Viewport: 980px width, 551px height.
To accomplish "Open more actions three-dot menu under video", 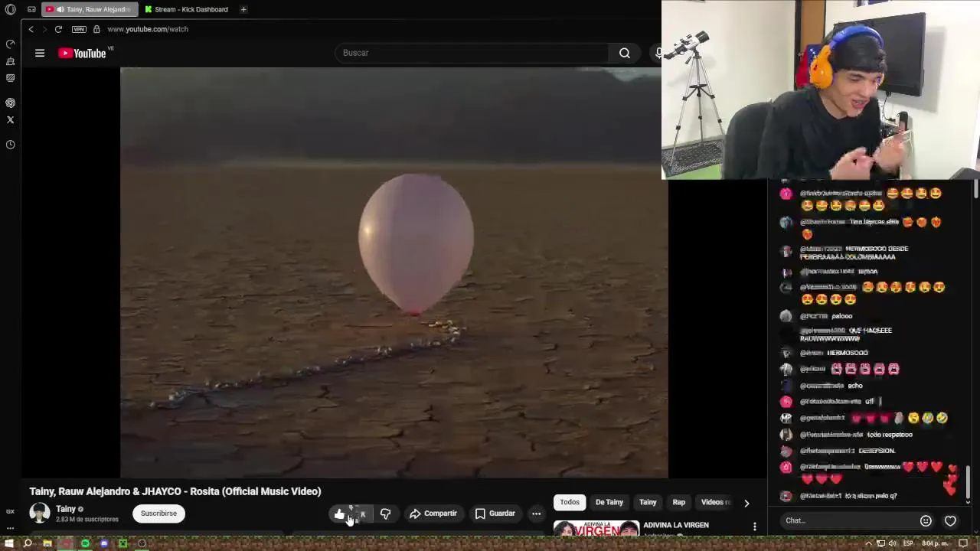I will (537, 514).
